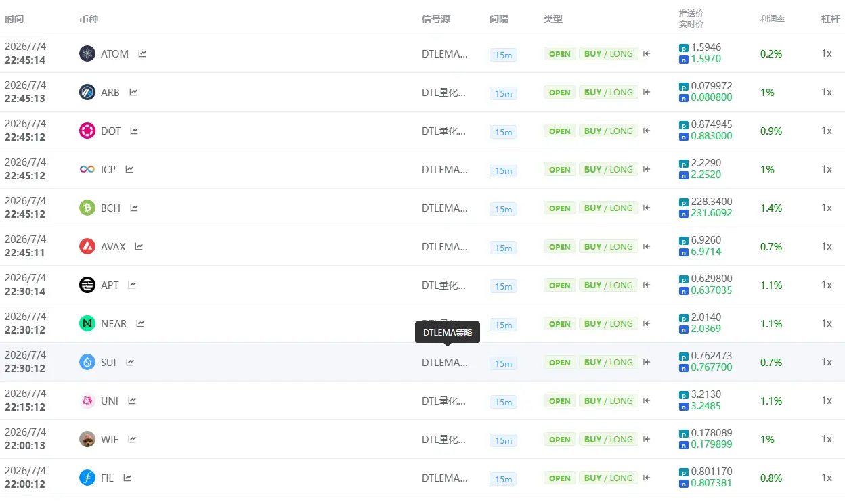
Task: Click the SUI coin logo
Action: 87,362
